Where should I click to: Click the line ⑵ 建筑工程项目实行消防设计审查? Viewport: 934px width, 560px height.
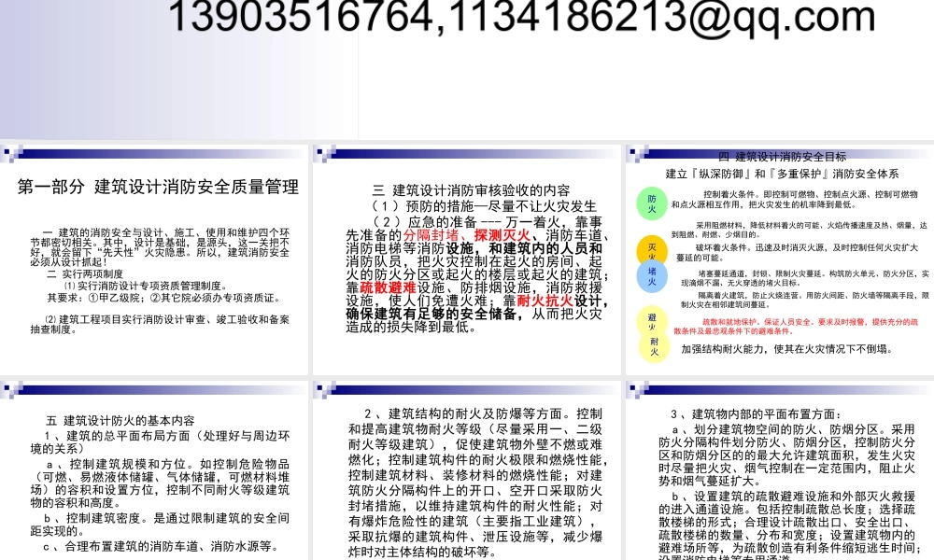click(x=160, y=325)
